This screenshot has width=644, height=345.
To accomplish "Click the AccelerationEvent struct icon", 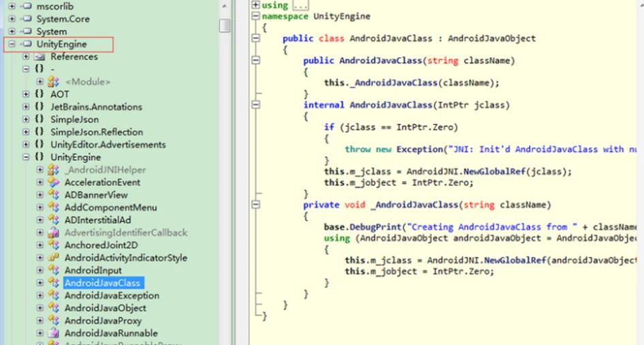I will tap(53, 182).
